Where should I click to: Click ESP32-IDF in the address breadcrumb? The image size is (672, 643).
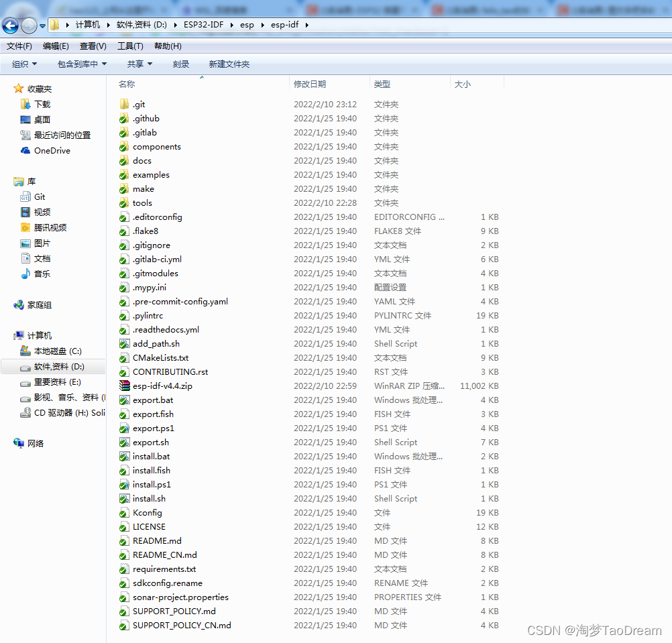point(204,25)
